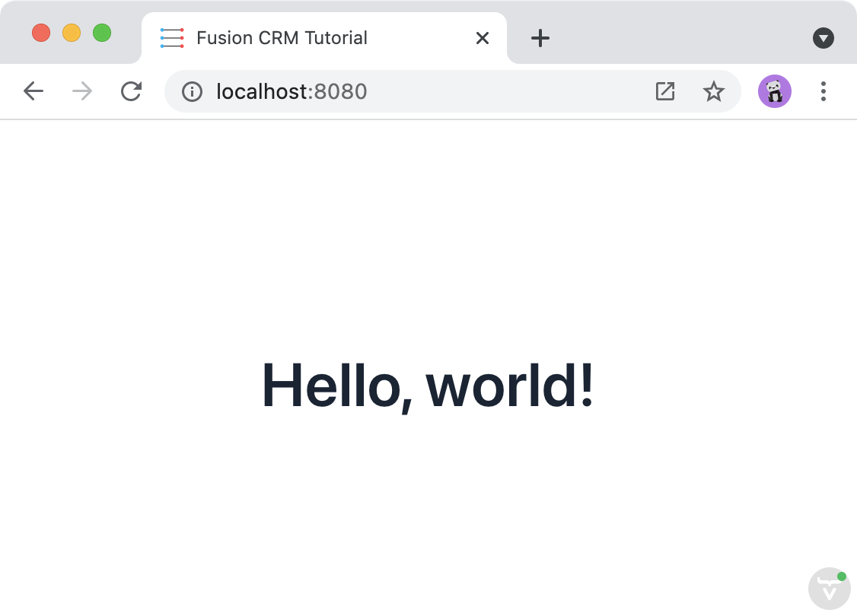Click the localhost:8080 URL text
The width and height of the screenshot is (857, 616).
click(292, 91)
